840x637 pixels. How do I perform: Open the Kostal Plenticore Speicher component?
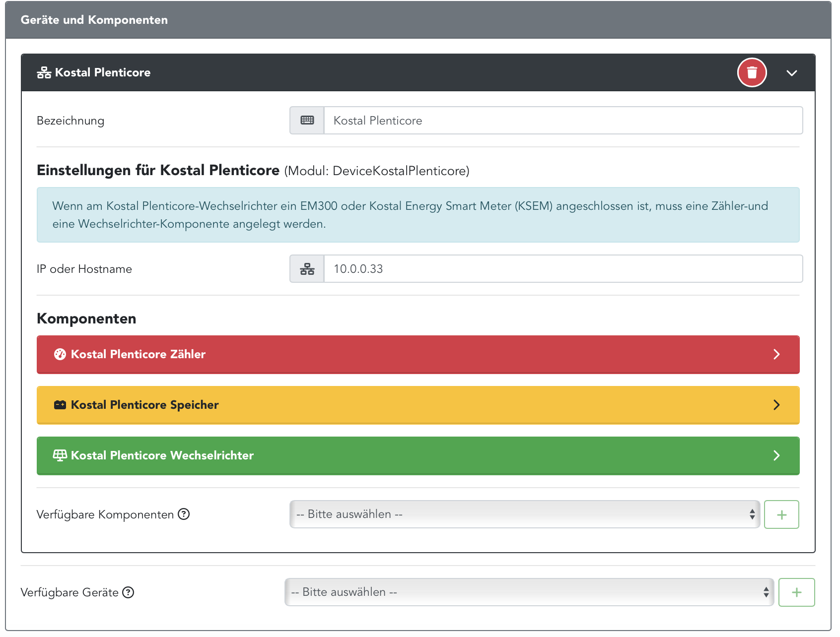coord(418,405)
